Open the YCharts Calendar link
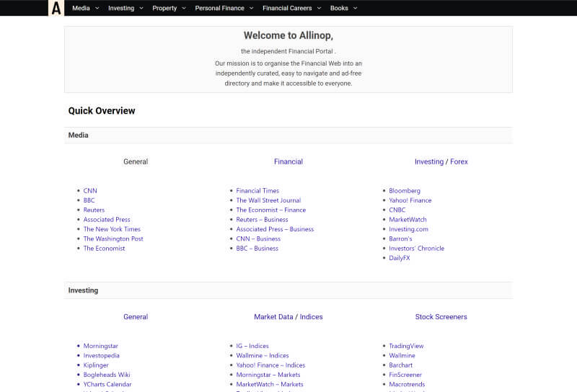 coord(107,384)
